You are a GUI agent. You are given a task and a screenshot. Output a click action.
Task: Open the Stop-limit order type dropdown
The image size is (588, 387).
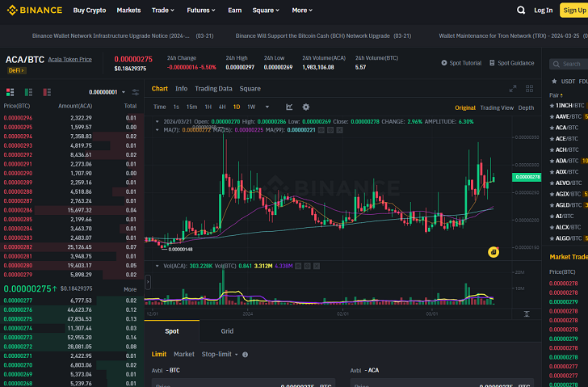[220, 354]
